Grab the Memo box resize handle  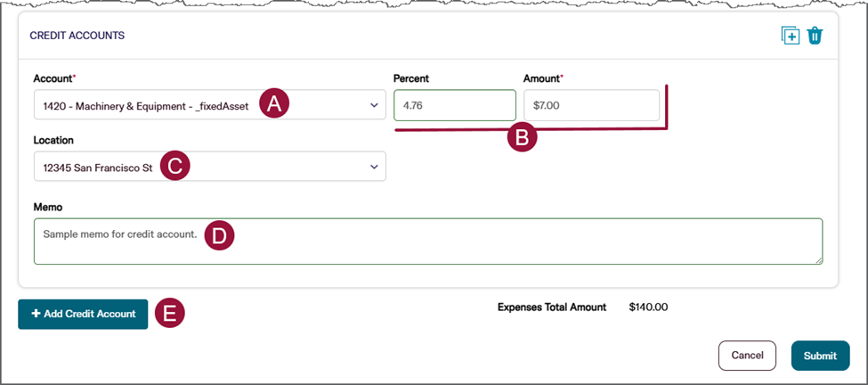pos(818,259)
